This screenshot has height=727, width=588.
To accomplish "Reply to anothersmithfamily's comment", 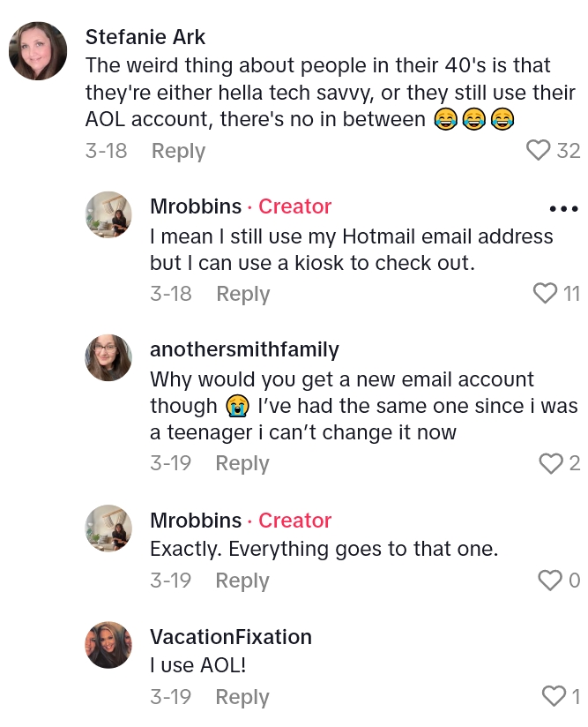I will click(x=242, y=463).
